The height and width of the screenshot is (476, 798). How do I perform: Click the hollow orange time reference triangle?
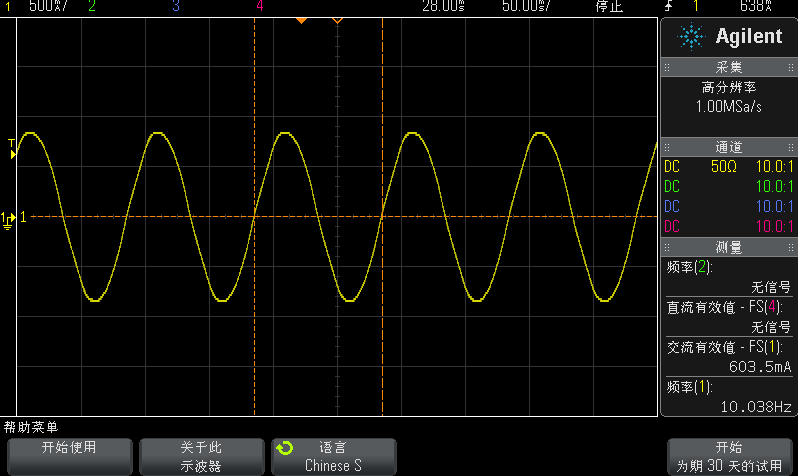click(x=337, y=21)
